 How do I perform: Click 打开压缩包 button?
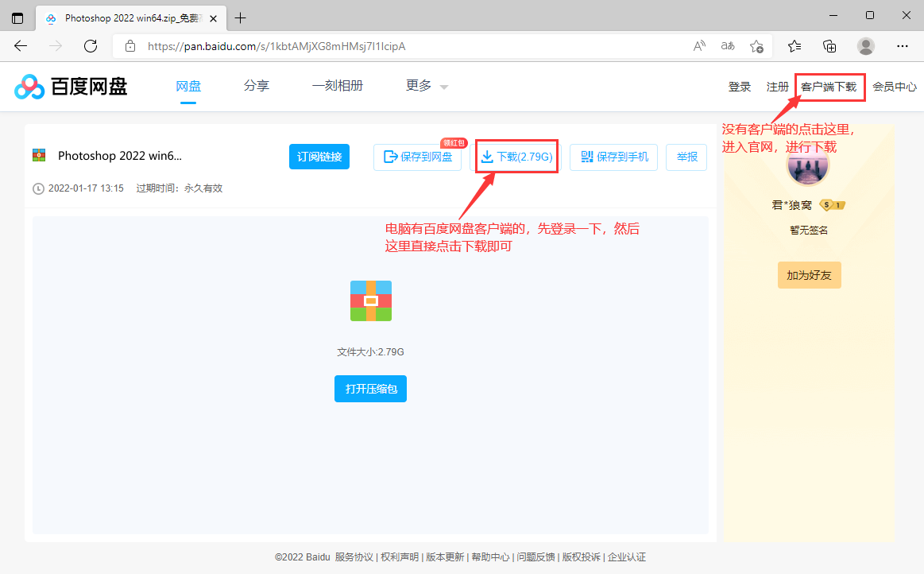(371, 389)
